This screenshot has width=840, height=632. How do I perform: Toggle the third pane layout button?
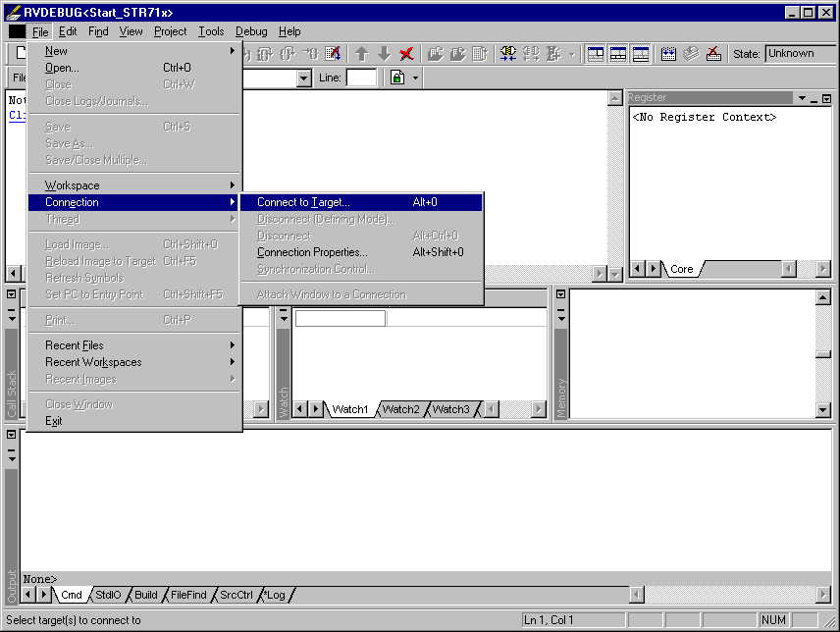tap(641, 54)
